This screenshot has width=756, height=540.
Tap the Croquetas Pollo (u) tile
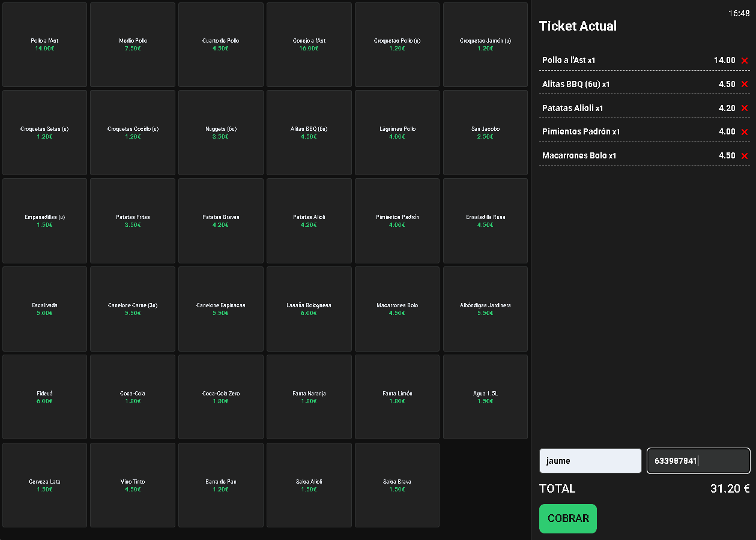click(398, 44)
